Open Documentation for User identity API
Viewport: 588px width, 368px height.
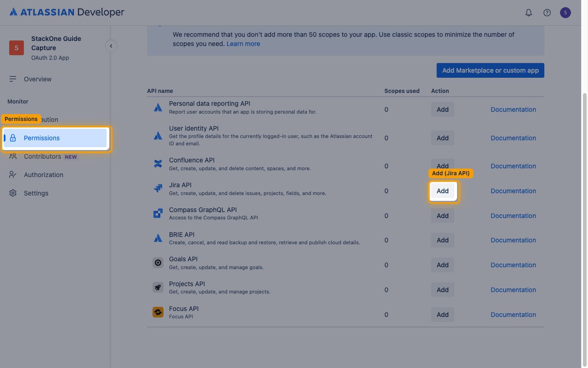513,138
